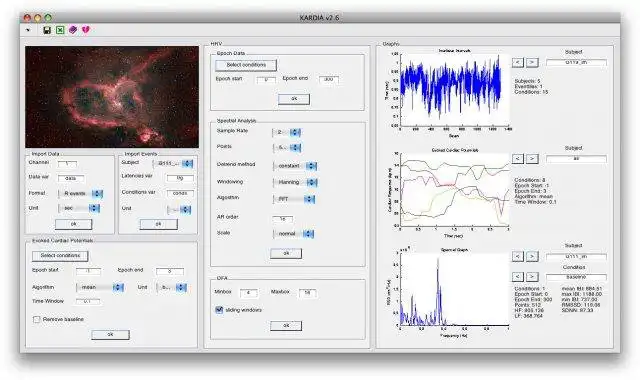Image resolution: width=640 pixels, height=380 pixels.
Task: Click Select conditions in Epoch Data panel
Action: (x=246, y=65)
